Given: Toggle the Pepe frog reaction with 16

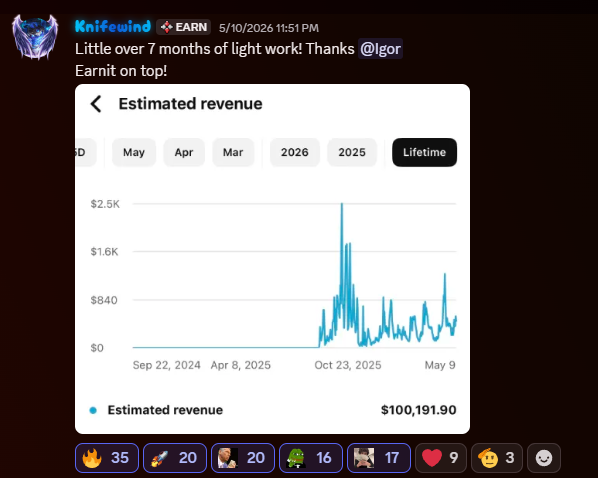Looking at the screenshot, I should click(311, 458).
